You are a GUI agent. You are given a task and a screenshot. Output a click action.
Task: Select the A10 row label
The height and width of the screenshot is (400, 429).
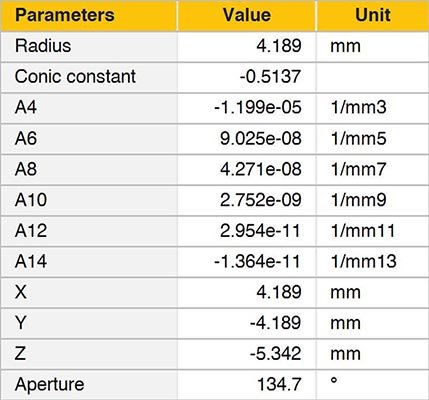31,200
